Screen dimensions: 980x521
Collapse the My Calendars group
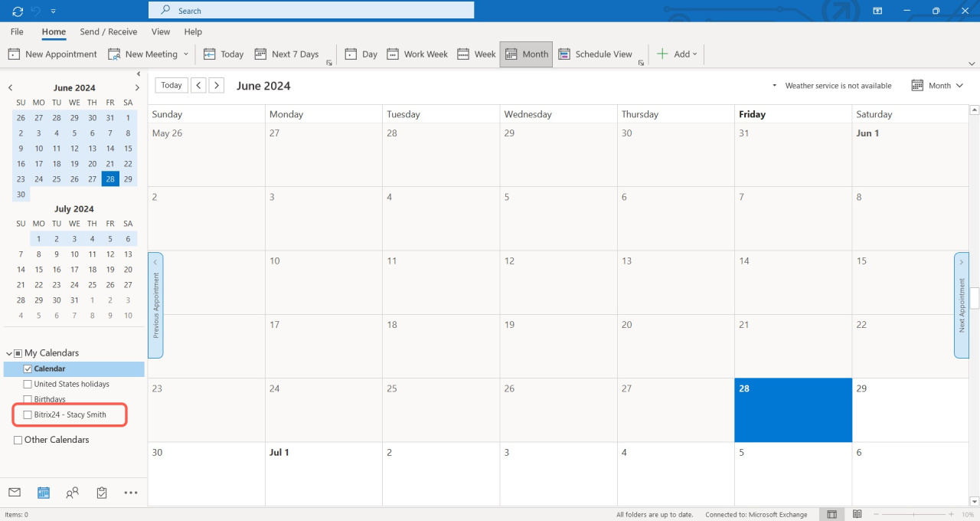tap(9, 353)
